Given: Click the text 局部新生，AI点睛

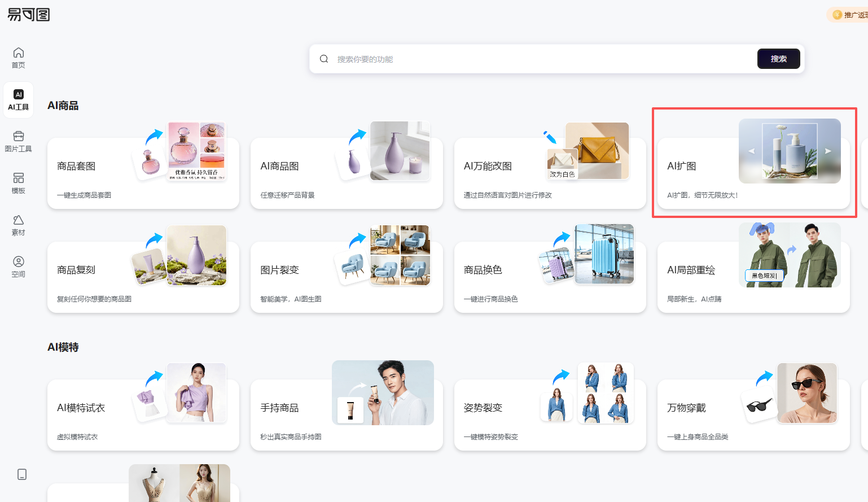Looking at the screenshot, I should coord(694,299).
